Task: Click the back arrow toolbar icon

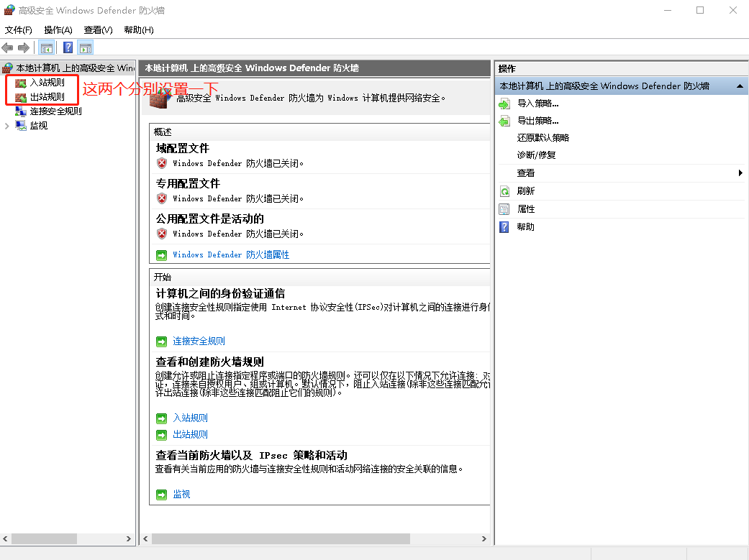Action: pyautogui.click(x=8, y=48)
